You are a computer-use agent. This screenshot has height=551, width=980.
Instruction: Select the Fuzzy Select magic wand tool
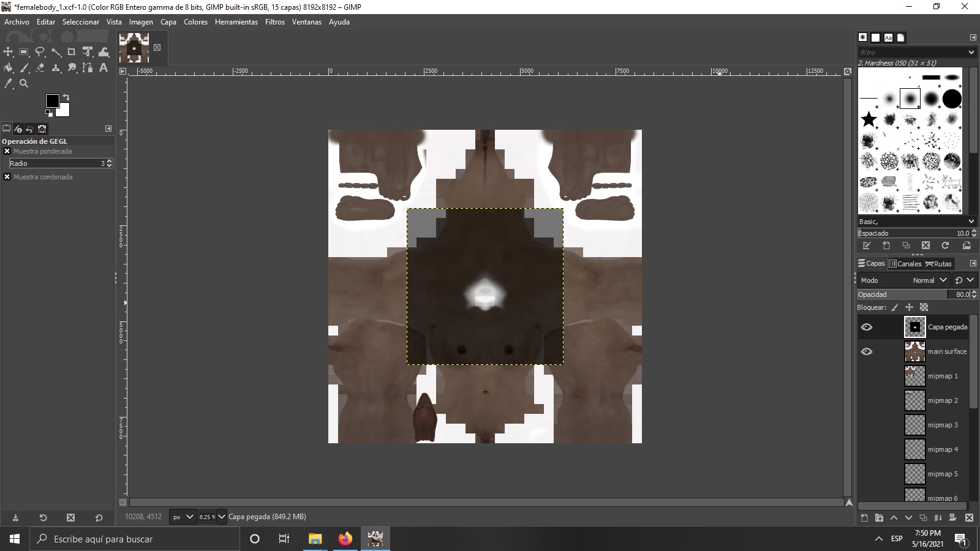point(56,52)
